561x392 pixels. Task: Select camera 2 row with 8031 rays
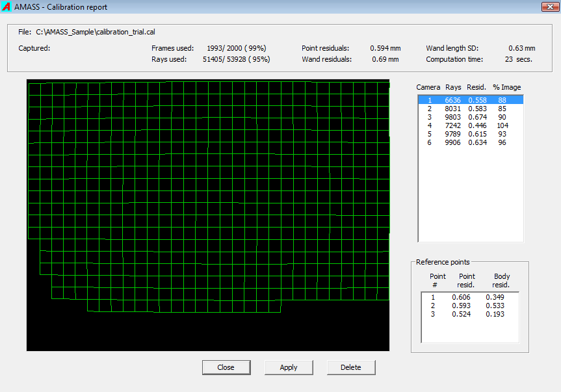pyautogui.click(x=471, y=109)
